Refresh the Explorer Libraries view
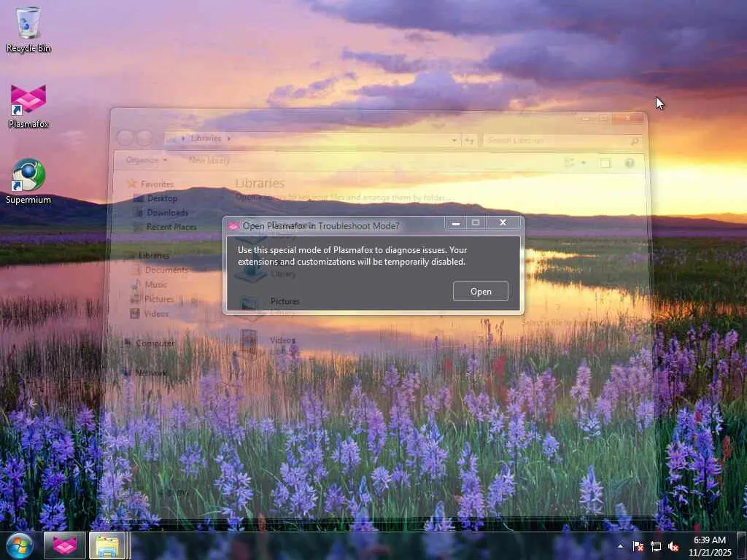Screen dimensions: 747x560 470,140
